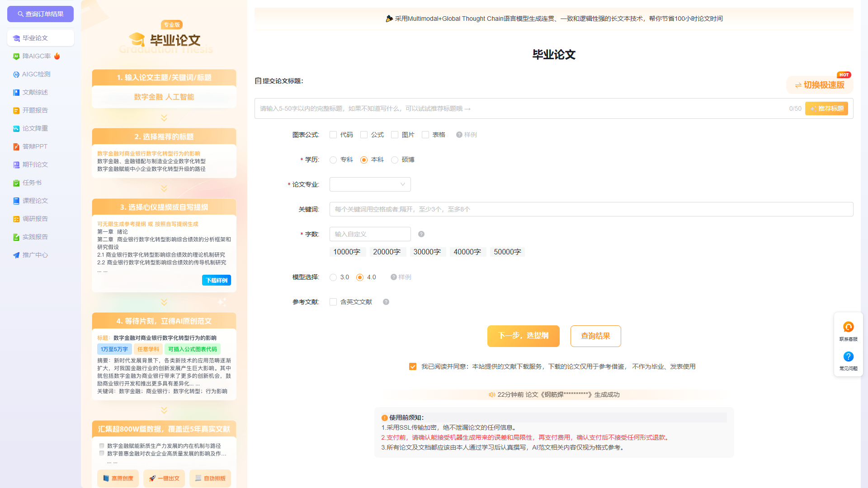Screen dimensions: 868x488
Task: Click the 样例 help icon in 图表公式 row
Action: pyautogui.click(x=459, y=135)
